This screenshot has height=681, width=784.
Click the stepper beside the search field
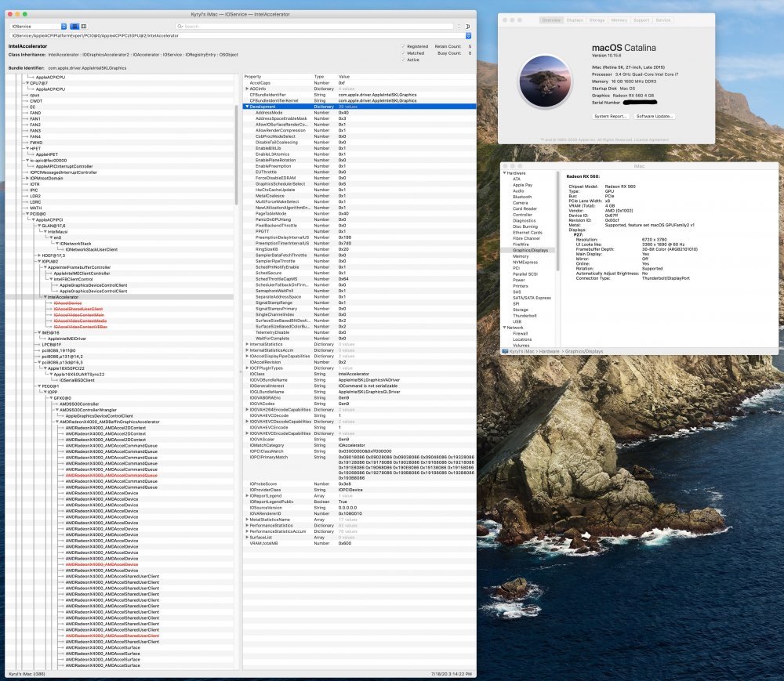(x=459, y=26)
